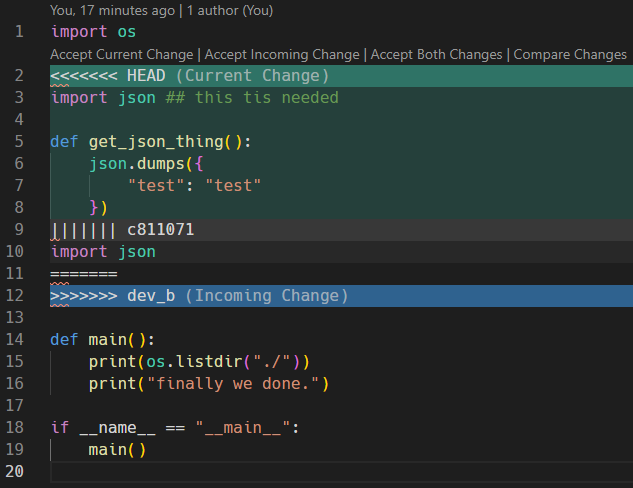Click line number 12 in the gutter
This screenshot has height=488, width=633.
[x=15, y=296]
